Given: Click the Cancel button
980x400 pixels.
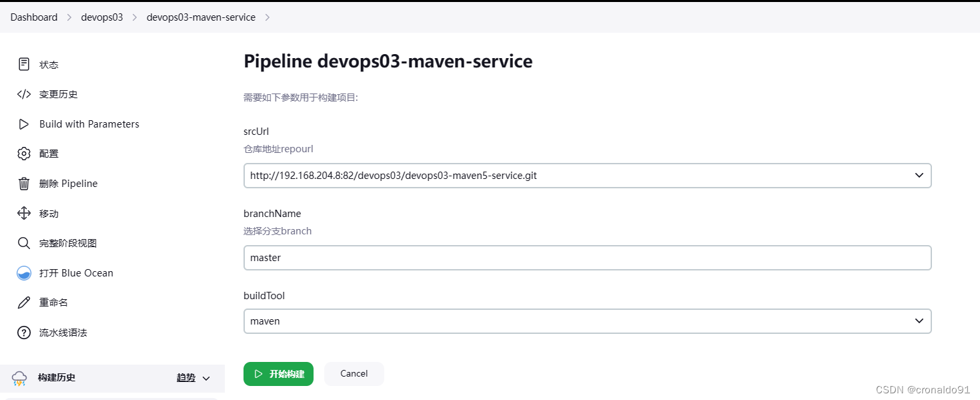Looking at the screenshot, I should 354,374.
